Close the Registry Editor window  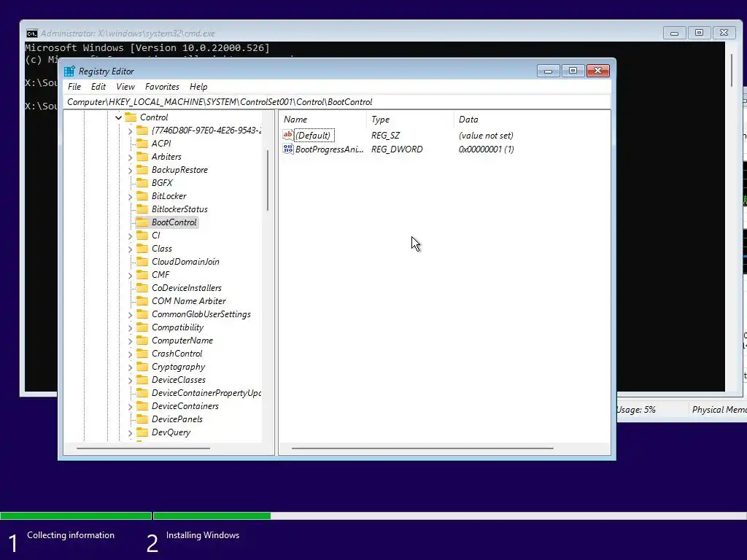(598, 71)
